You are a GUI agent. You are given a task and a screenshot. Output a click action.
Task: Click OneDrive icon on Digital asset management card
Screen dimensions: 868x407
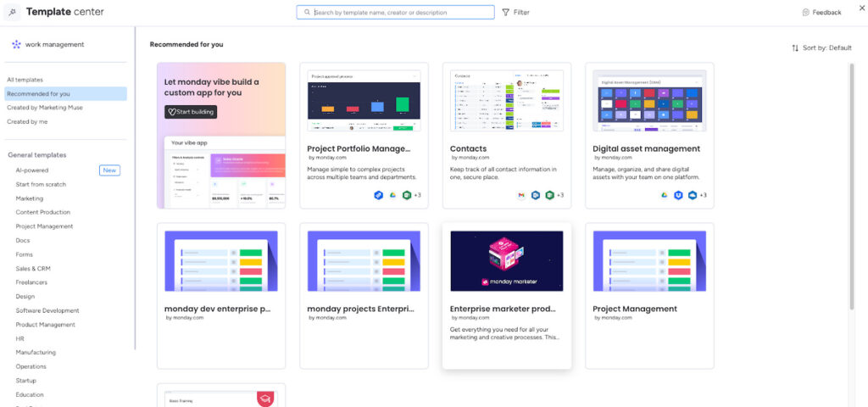click(x=693, y=195)
